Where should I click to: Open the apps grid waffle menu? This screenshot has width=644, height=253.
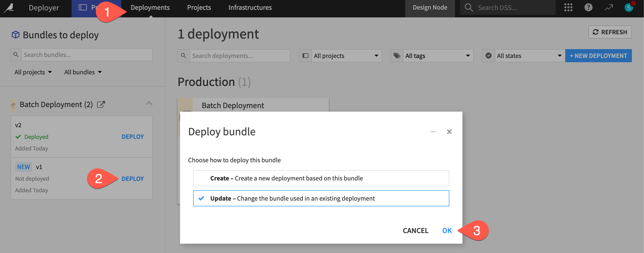[569, 7]
